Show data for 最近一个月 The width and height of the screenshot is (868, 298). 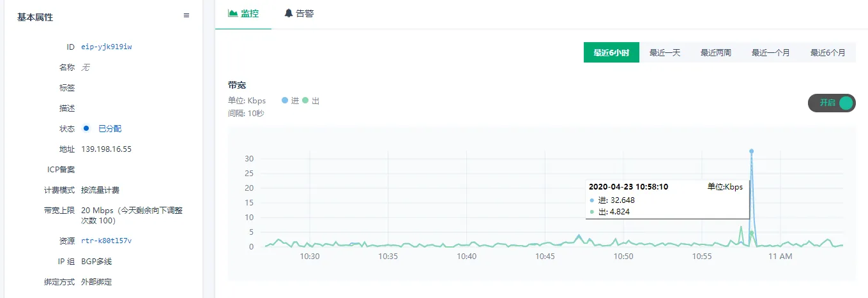point(771,53)
